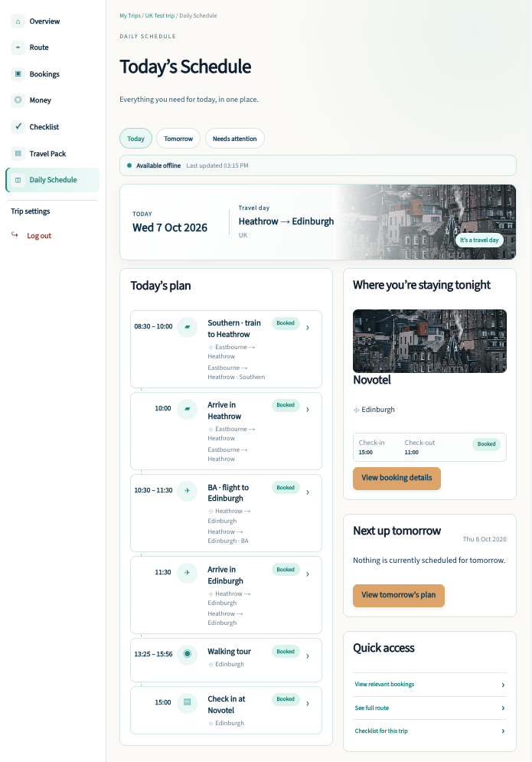532x762 pixels.
Task: Open Checklist for this trip link
Action: click(x=381, y=731)
